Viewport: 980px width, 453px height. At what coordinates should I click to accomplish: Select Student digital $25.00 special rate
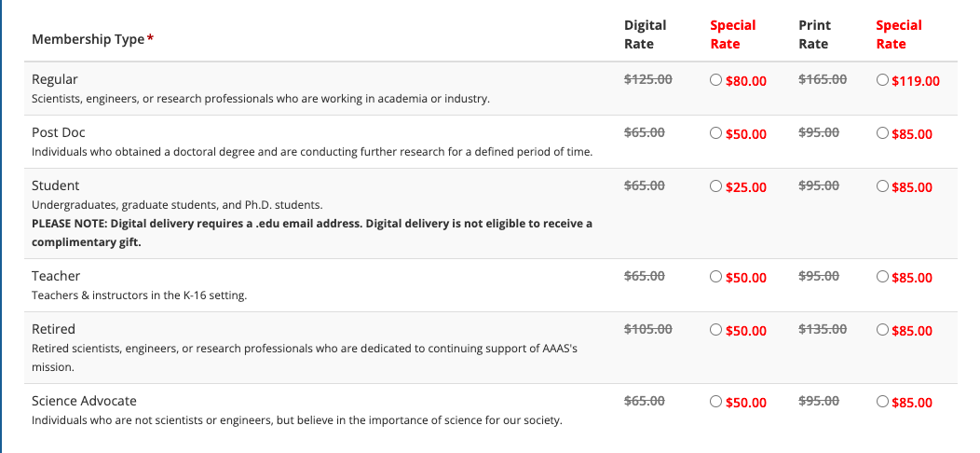pyautogui.click(x=715, y=186)
